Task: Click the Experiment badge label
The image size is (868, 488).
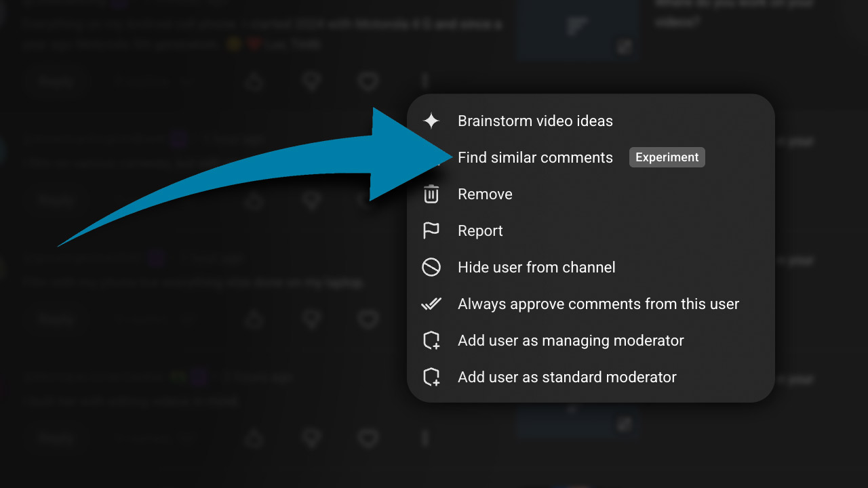Action: [x=667, y=157]
